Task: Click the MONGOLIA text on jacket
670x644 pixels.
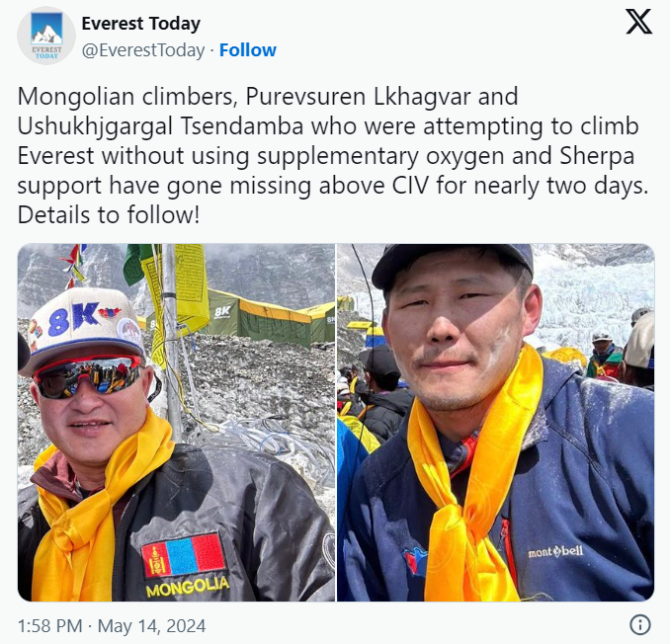Action: pyautogui.click(x=187, y=588)
